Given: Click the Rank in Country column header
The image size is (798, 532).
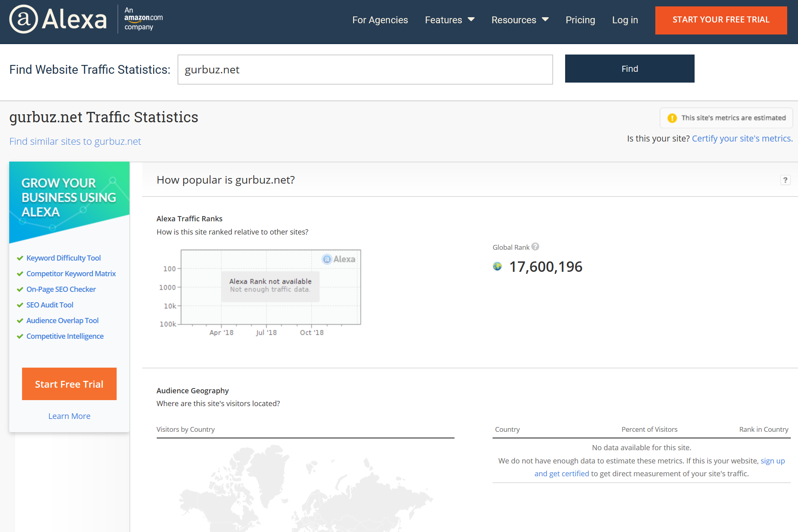Looking at the screenshot, I should point(764,429).
